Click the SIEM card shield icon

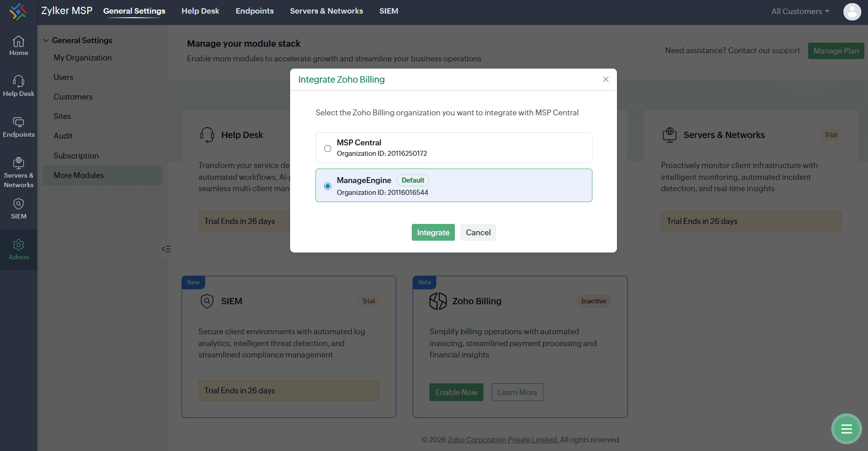[x=207, y=301]
